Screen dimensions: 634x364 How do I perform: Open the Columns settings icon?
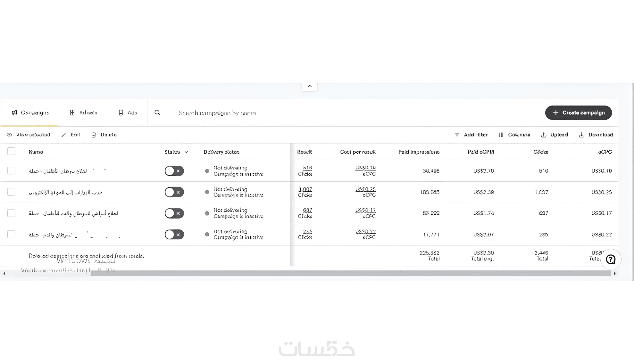[x=501, y=135]
